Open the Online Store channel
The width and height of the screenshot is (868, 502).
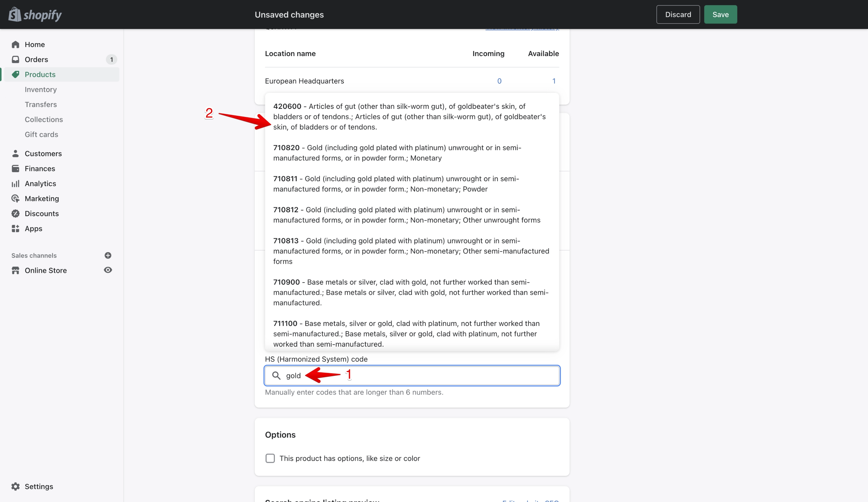click(46, 270)
